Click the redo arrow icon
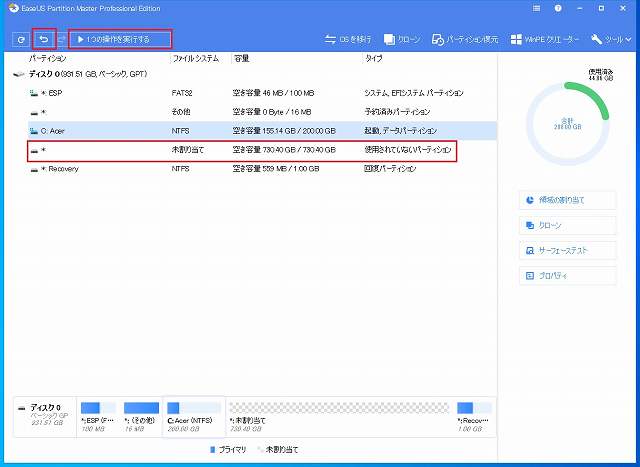The image size is (640, 467). (x=62, y=39)
